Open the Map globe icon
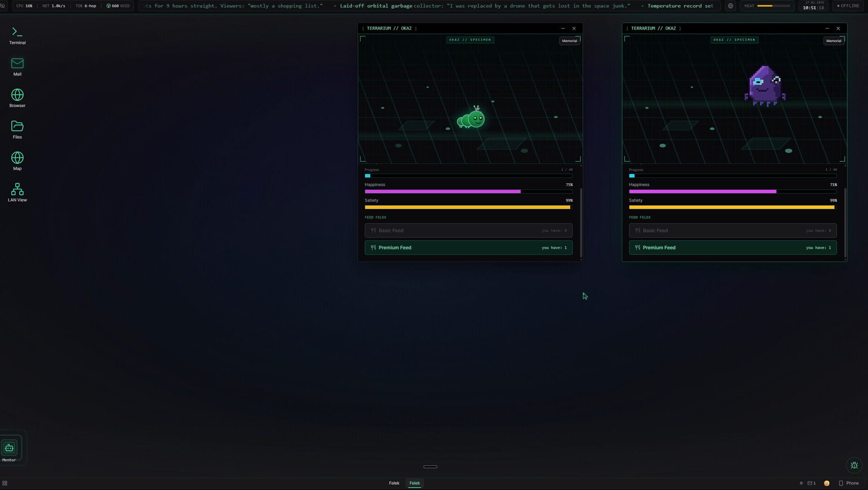The width and height of the screenshot is (868, 490). [x=17, y=162]
